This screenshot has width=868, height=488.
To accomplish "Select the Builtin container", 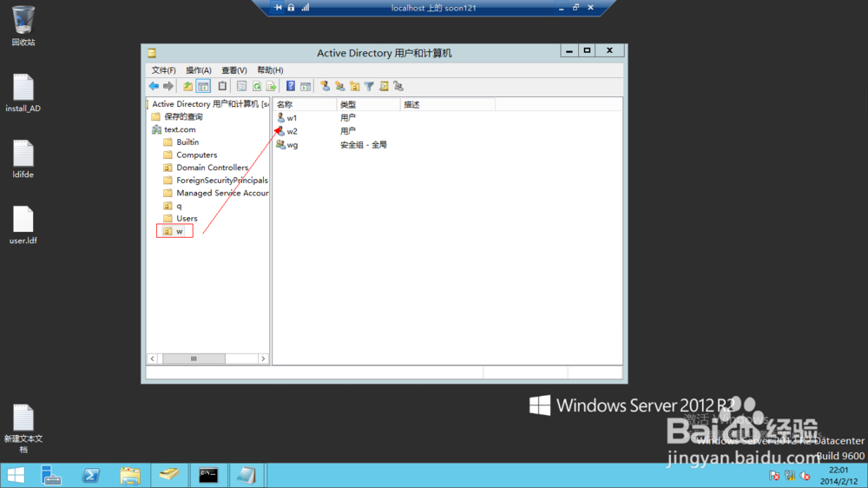I will click(181, 142).
